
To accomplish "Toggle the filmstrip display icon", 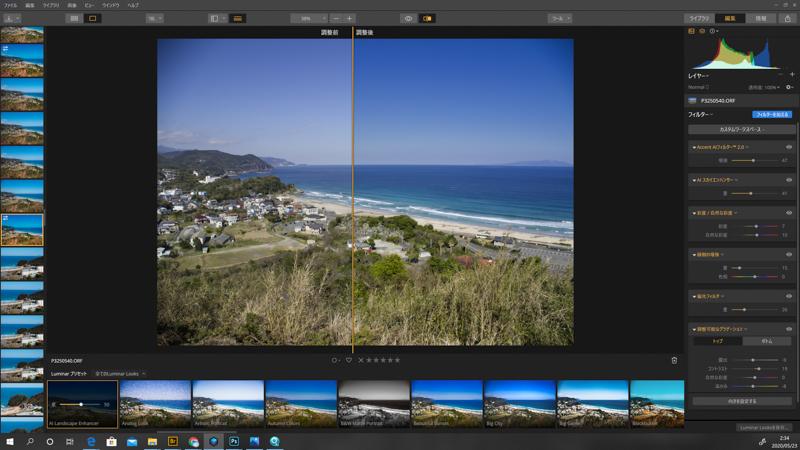I will (x=238, y=18).
